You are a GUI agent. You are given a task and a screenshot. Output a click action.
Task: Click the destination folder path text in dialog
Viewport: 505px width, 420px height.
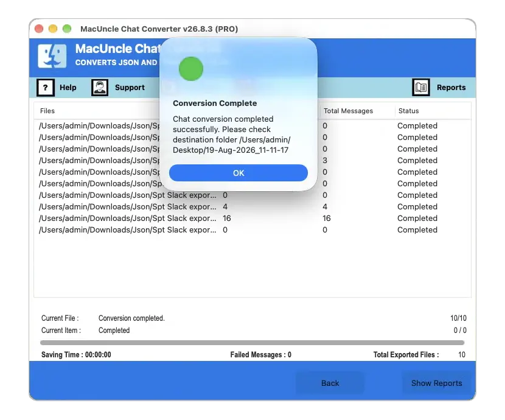[x=232, y=145]
